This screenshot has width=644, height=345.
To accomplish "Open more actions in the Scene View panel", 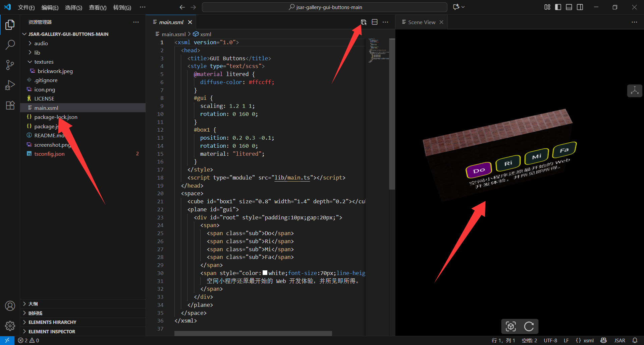I will point(634,22).
